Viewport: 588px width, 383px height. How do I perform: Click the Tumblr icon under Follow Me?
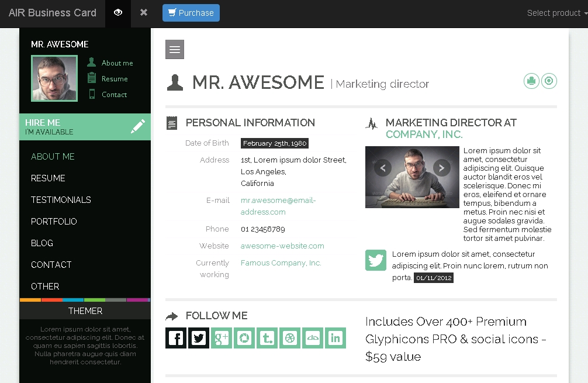(x=267, y=338)
